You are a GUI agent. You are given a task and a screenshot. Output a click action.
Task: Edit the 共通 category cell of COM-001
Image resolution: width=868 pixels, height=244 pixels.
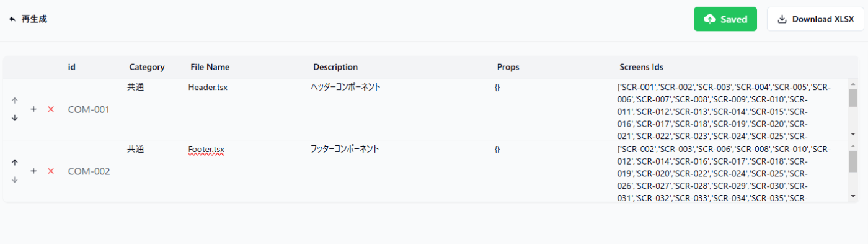tap(155, 109)
